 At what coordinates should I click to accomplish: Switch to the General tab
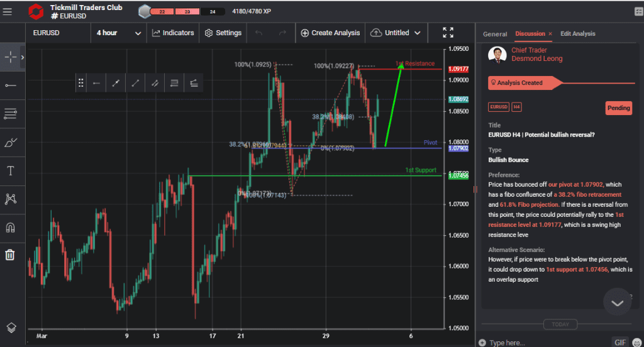[495, 34]
